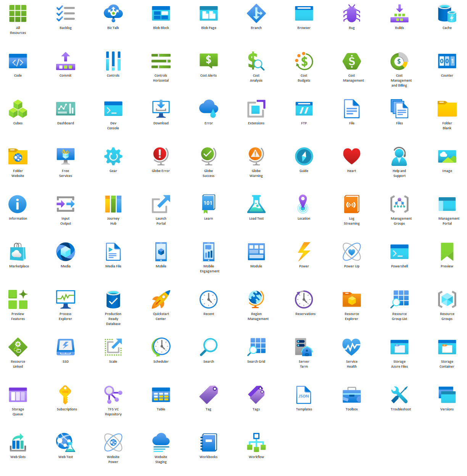The width and height of the screenshot is (467, 476).
Task: Open the Load Test flask icon
Action: point(256,204)
